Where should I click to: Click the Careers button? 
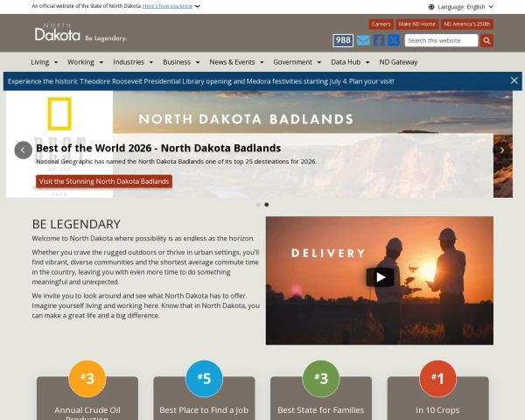coord(381,24)
